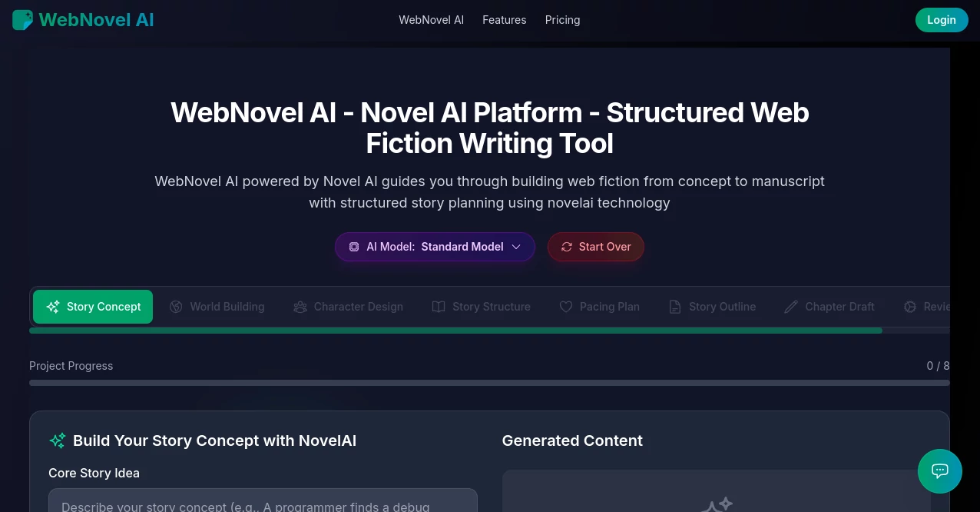Image resolution: width=980 pixels, height=512 pixels.
Task: Select the Pacing Plan heart icon
Action: pos(566,306)
